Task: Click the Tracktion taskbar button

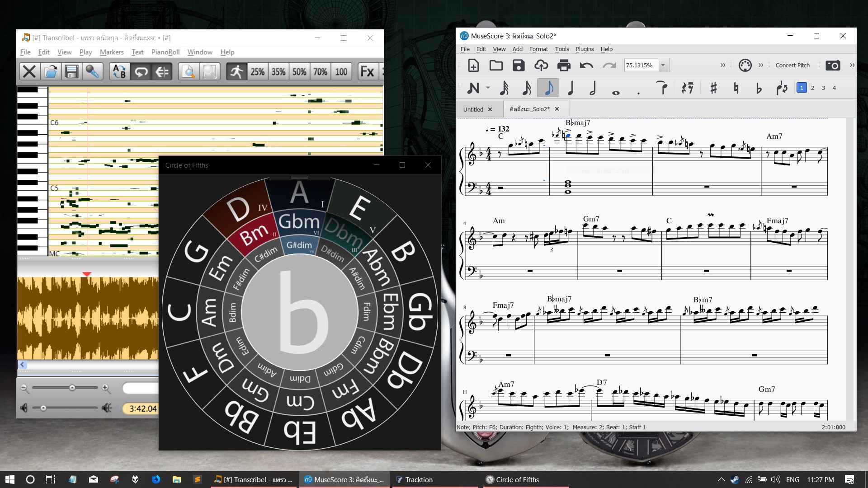Action: pyautogui.click(x=419, y=479)
